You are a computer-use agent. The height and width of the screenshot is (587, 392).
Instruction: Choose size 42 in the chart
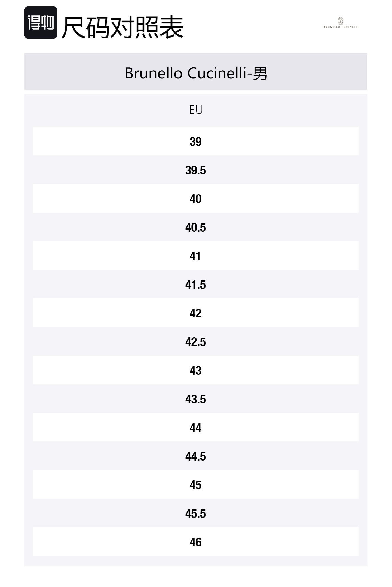click(195, 313)
